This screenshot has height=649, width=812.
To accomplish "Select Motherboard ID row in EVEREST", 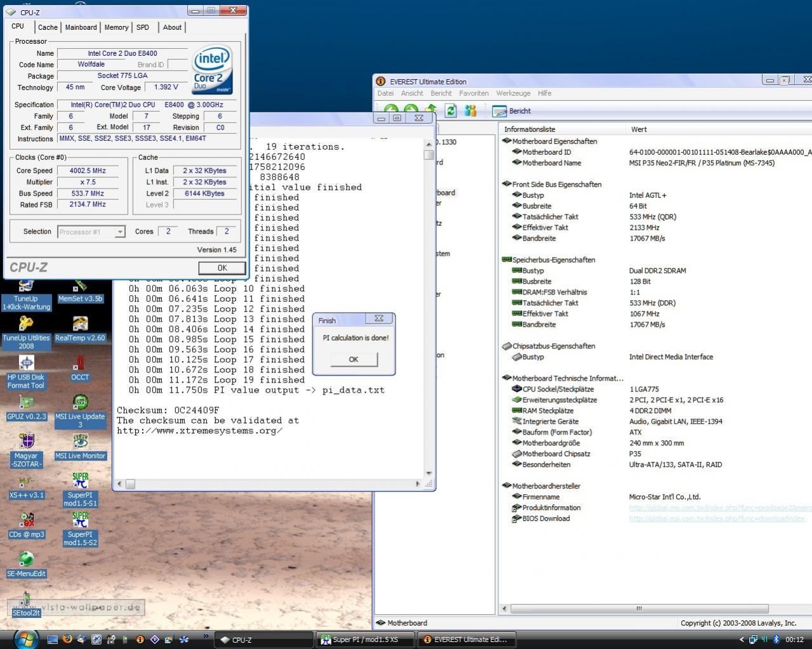I will click(547, 152).
